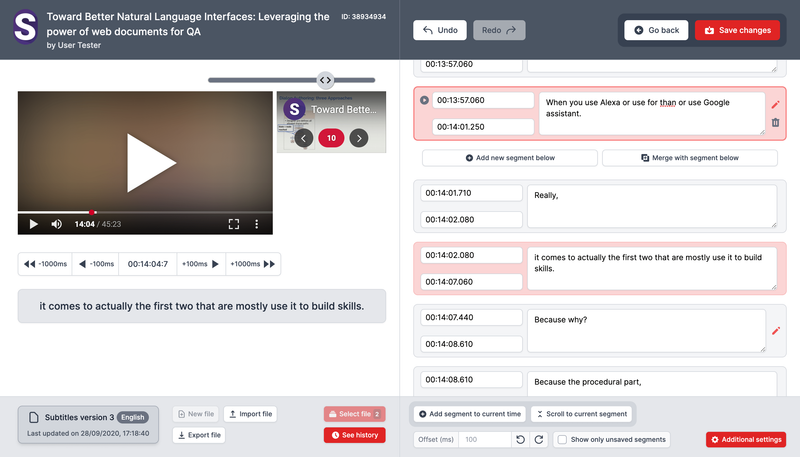800x457 pixels.
Task: Click the slide thumbnail preview
Action: (x=331, y=122)
